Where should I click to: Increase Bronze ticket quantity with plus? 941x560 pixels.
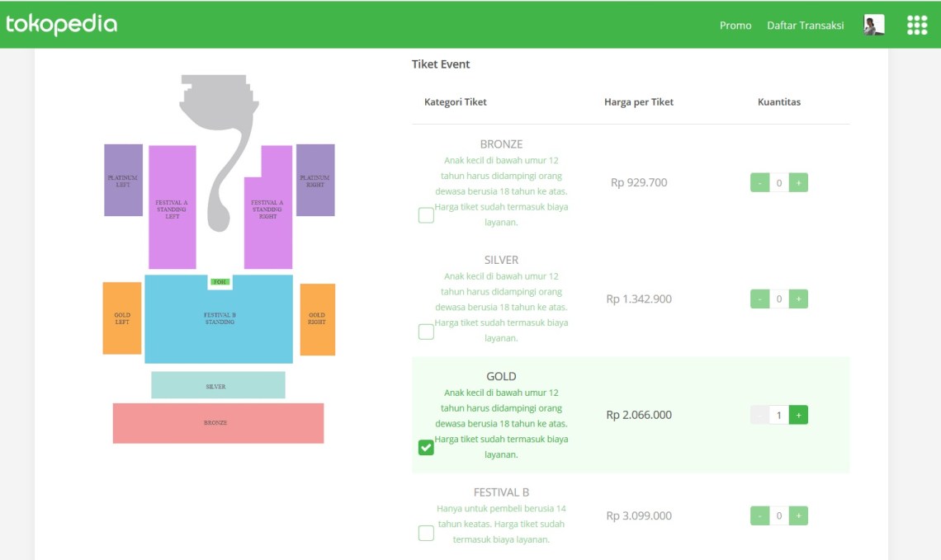[798, 183]
